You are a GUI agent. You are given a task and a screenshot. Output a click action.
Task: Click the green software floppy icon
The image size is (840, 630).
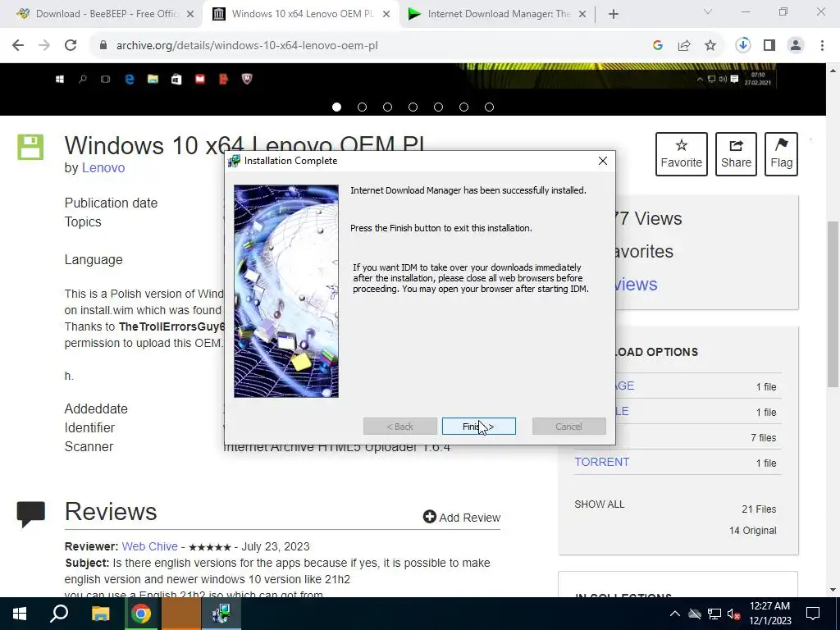click(x=30, y=148)
